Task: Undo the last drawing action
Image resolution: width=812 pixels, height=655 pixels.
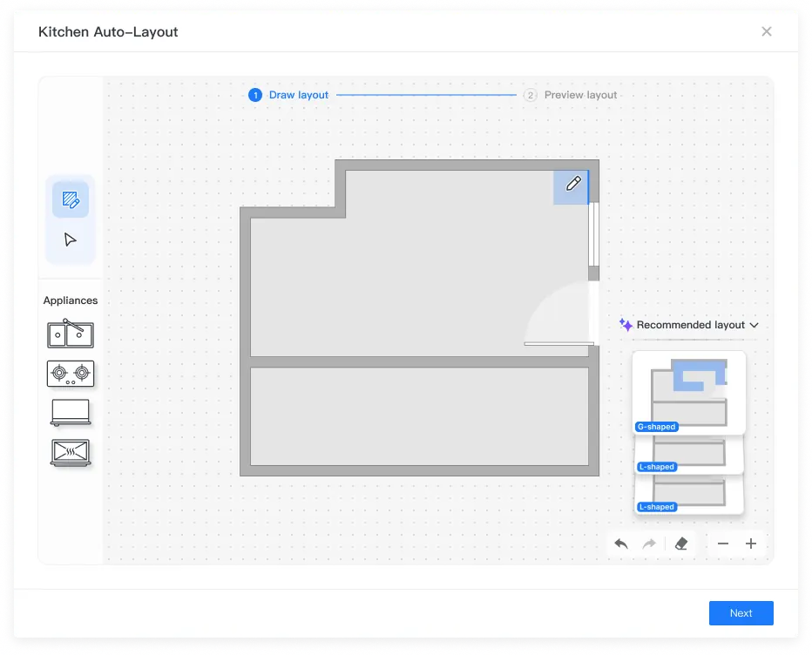Action: (x=621, y=544)
